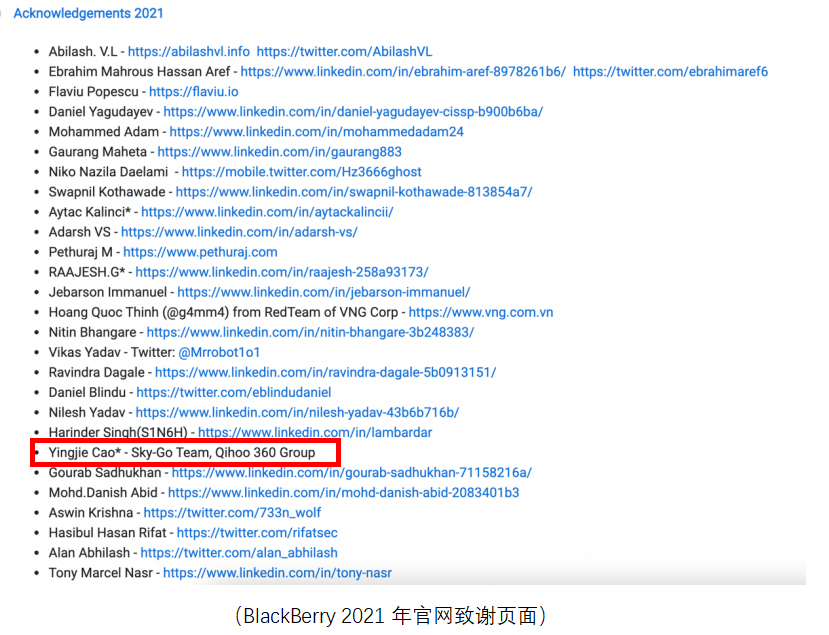Open the twitter.com/733n_wolf link
829x635 pixels.
232,513
